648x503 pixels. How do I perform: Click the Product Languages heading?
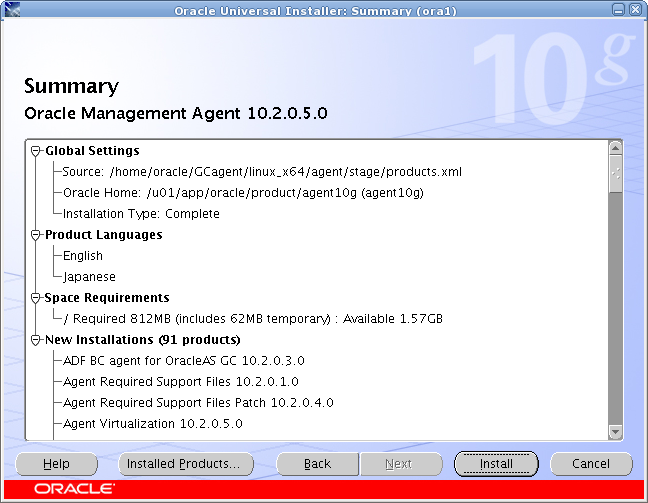pyautogui.click(x=103, y=235)
